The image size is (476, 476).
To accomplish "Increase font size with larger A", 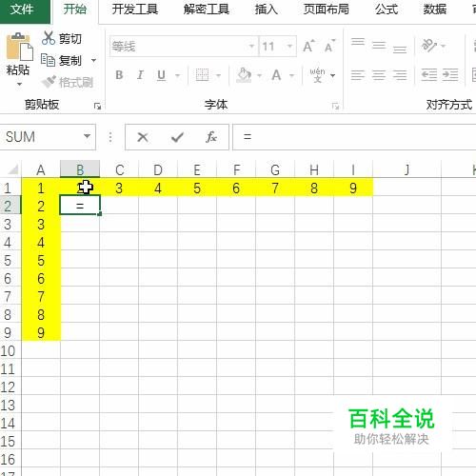I will (x=309, y=47).
